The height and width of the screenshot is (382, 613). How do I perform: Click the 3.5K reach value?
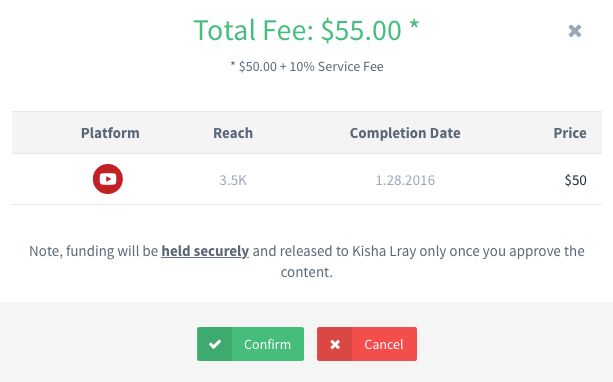point(233,180)
